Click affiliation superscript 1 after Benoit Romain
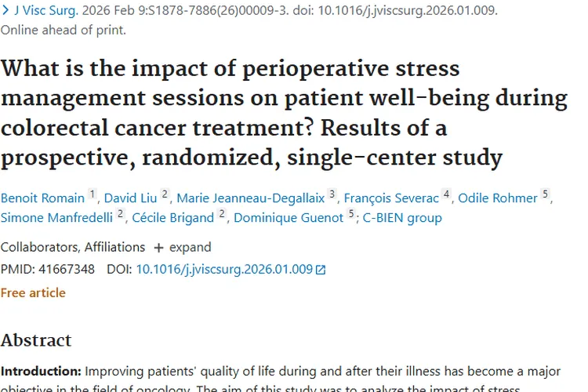Screen dimensions: 588x392 93,194
